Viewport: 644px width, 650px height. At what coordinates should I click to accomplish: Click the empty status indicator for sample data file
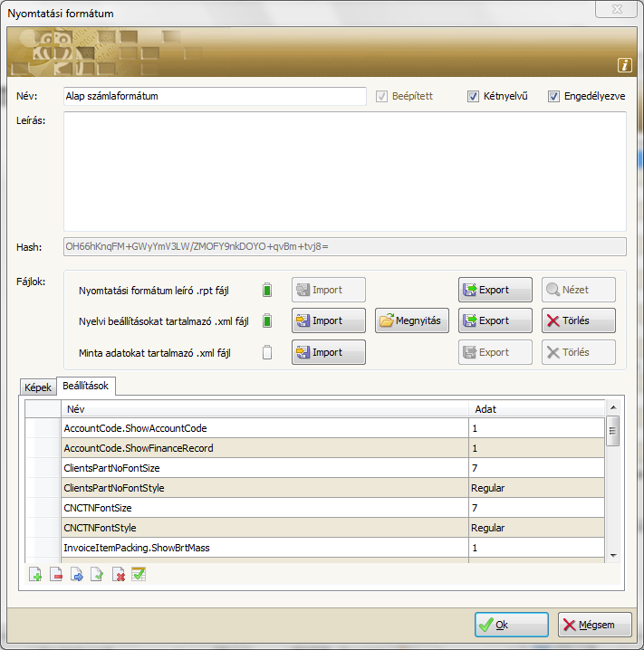[267, 352]
